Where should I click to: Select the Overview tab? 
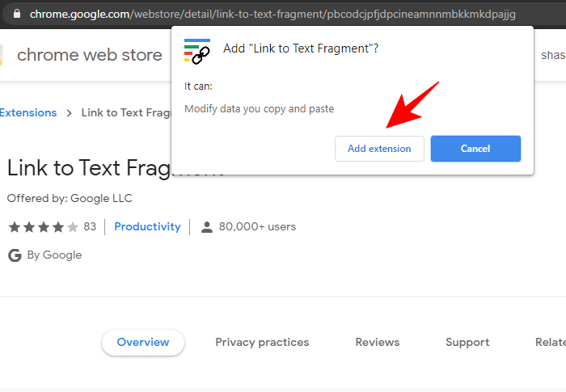tap(143, 343)
